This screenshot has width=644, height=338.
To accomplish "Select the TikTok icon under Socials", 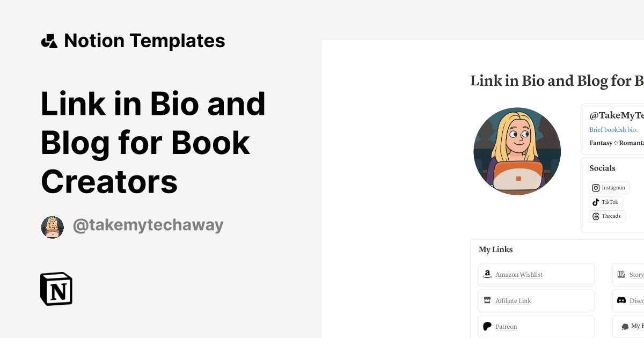I will tap(596, 202).
